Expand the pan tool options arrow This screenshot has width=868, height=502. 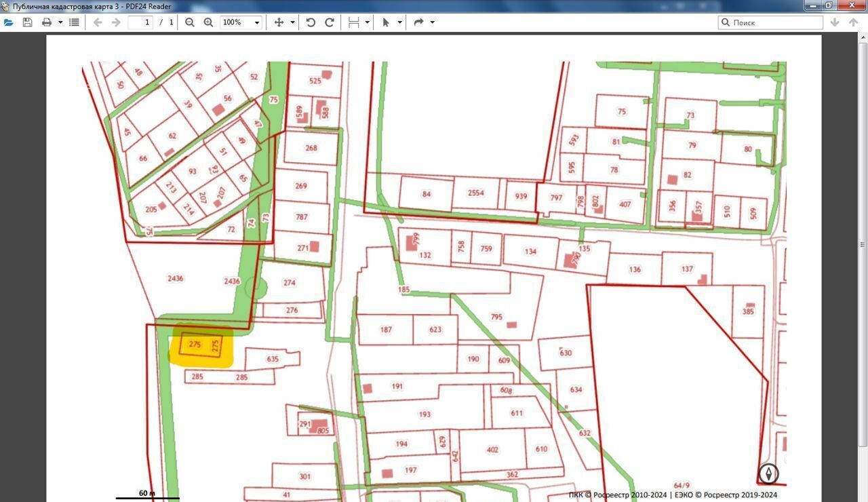tap(292, 22)
